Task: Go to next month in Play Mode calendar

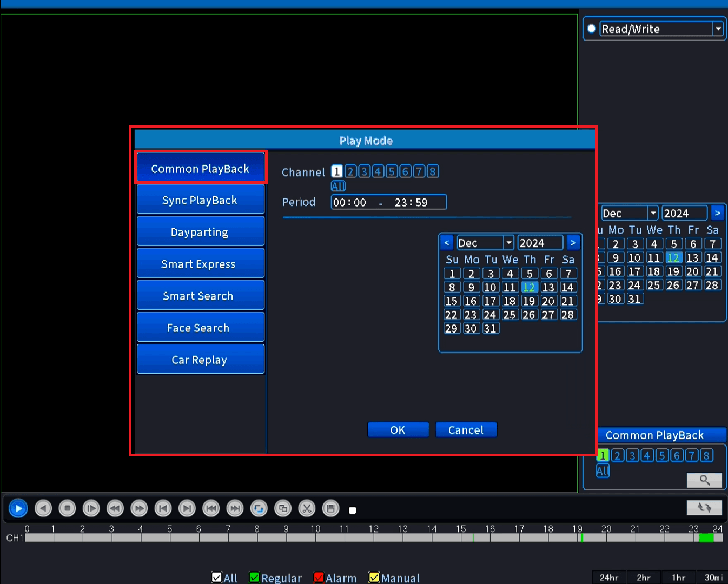Action: pyautogui.click(x=573, y=243)
